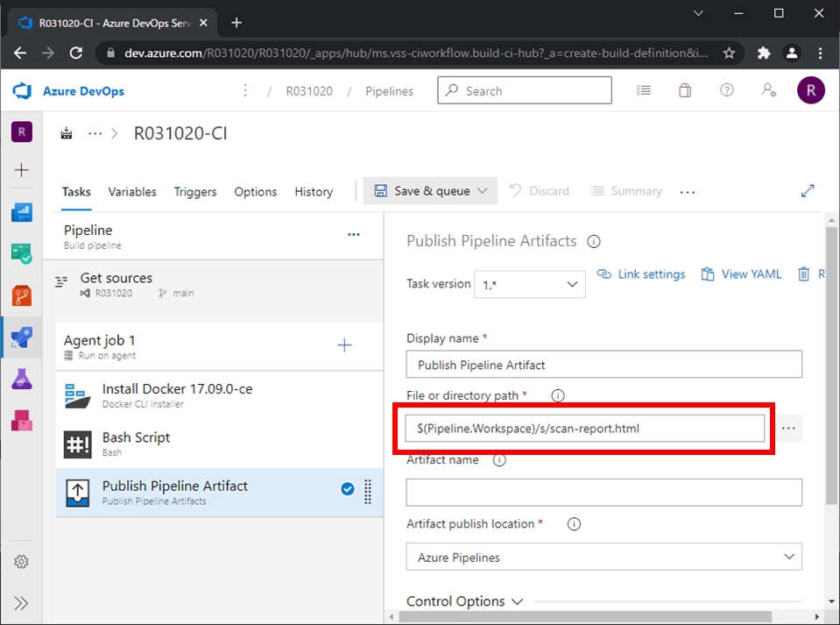Open the Boards icon in sidebar
840x625 pixels.
(21, 253)
